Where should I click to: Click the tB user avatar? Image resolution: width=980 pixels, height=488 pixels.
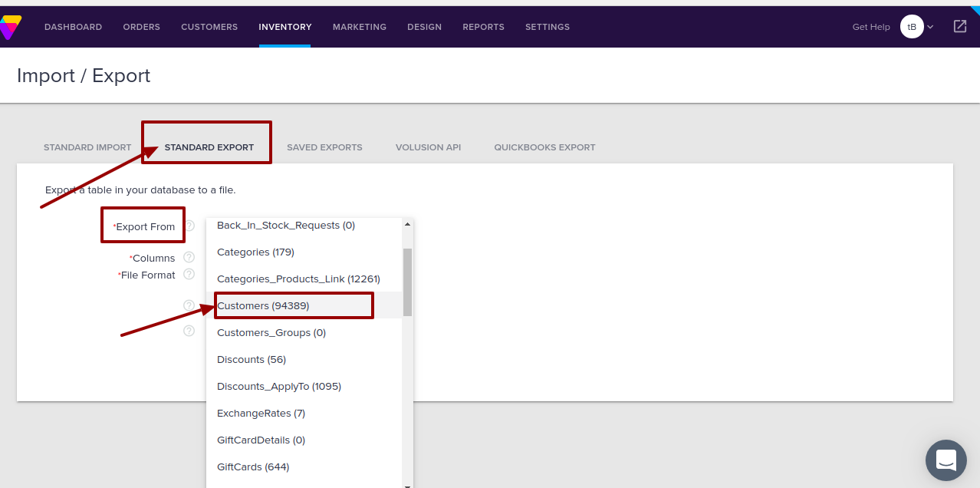coord(911,27)
